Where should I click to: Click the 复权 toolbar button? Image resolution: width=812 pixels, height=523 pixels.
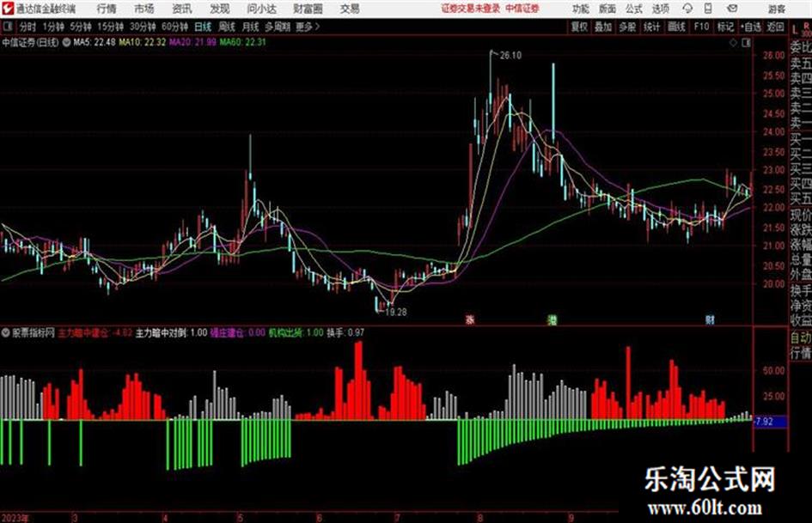[x=579, y=27]
